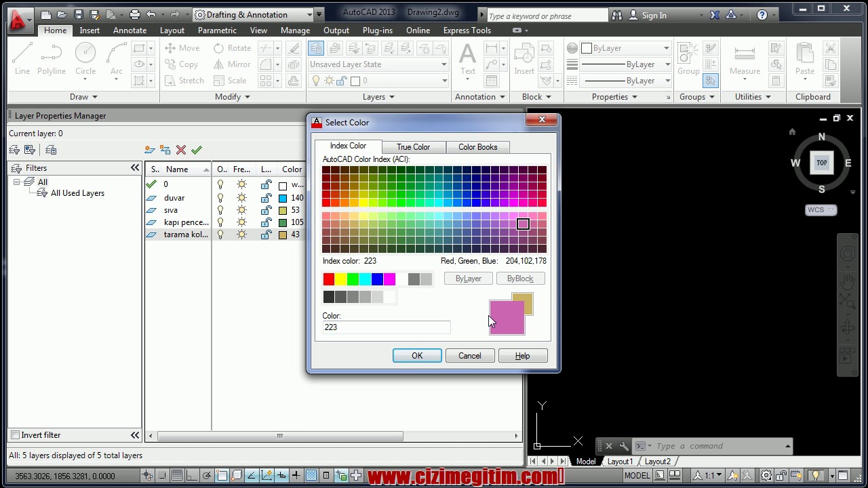Toggle Freeze sun for sıva layer
Screen dimensions: 868x488
(241, 210)
